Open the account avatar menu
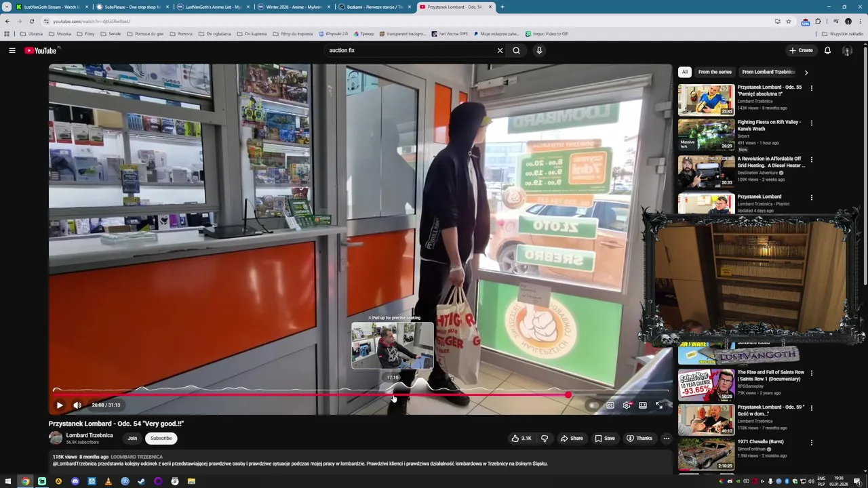Image resolution: width=868 pixels, height=488 pixels. pyautogui.click(x=847, y=50)
